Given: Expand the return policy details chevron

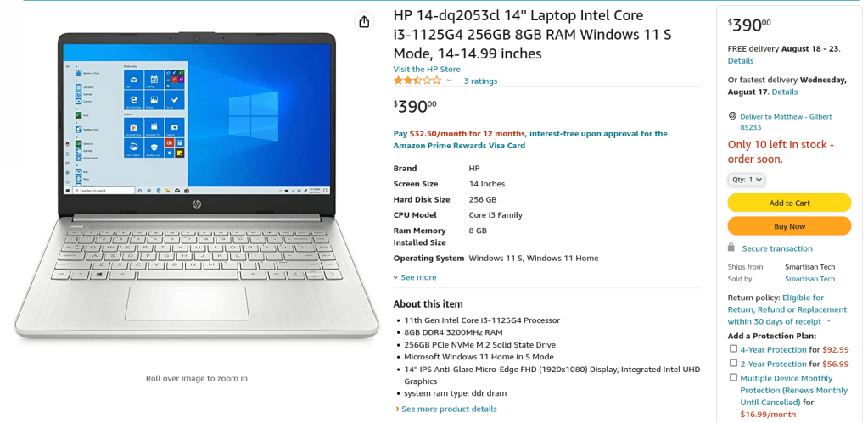Looking at the screenshot, I should (829, 321).
